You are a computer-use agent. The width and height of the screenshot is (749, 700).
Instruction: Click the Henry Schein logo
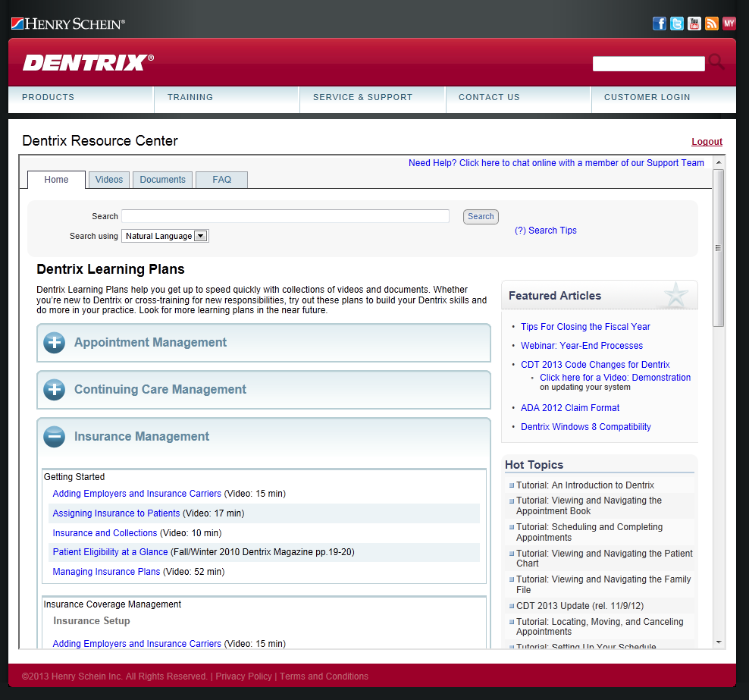pyautogui.click(x=68, y=24)
